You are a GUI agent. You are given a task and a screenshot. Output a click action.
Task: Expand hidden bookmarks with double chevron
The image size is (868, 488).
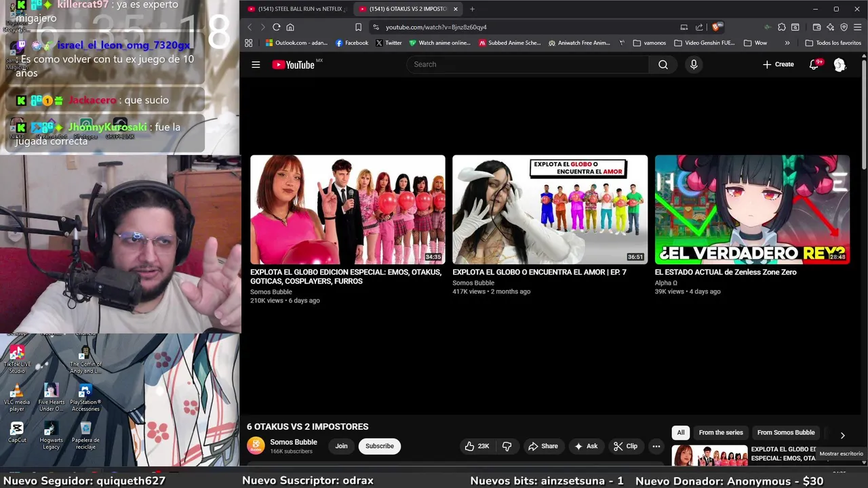pos(787,43)
